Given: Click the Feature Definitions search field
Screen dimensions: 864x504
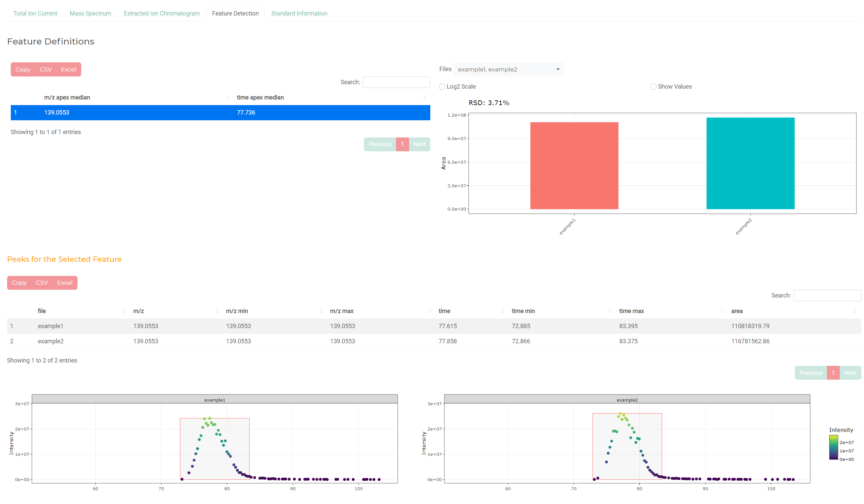Looking at the screenshot, I should tap(396, 82).
